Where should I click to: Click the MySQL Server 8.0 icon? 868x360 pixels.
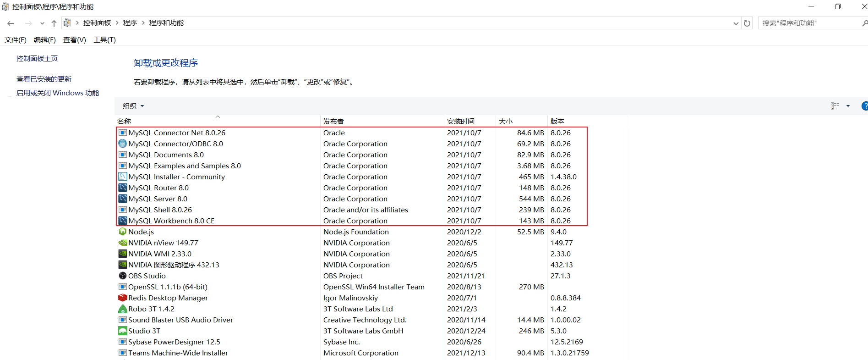pos(123,199)
